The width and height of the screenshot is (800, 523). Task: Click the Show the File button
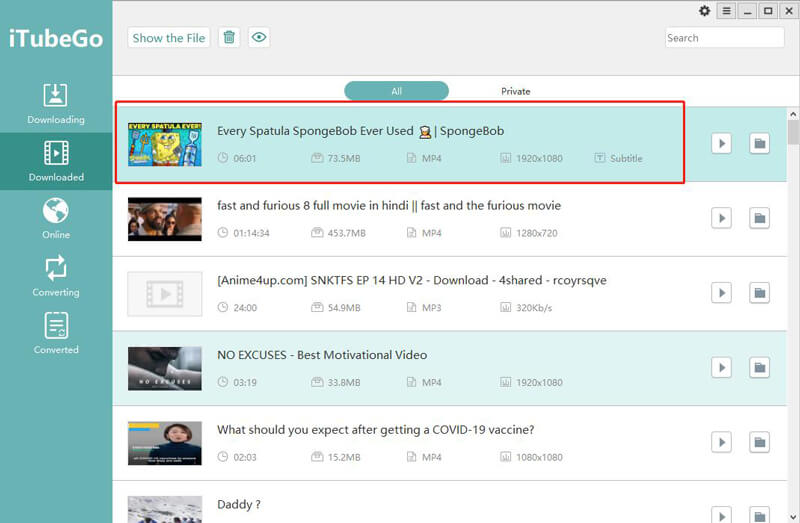point(168,37)
